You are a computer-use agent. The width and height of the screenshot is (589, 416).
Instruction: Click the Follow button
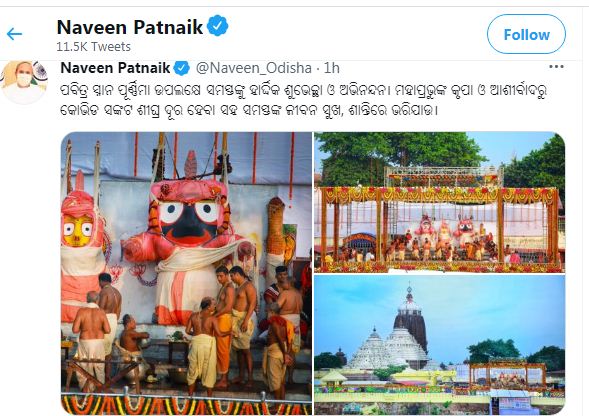click(526, 35)
